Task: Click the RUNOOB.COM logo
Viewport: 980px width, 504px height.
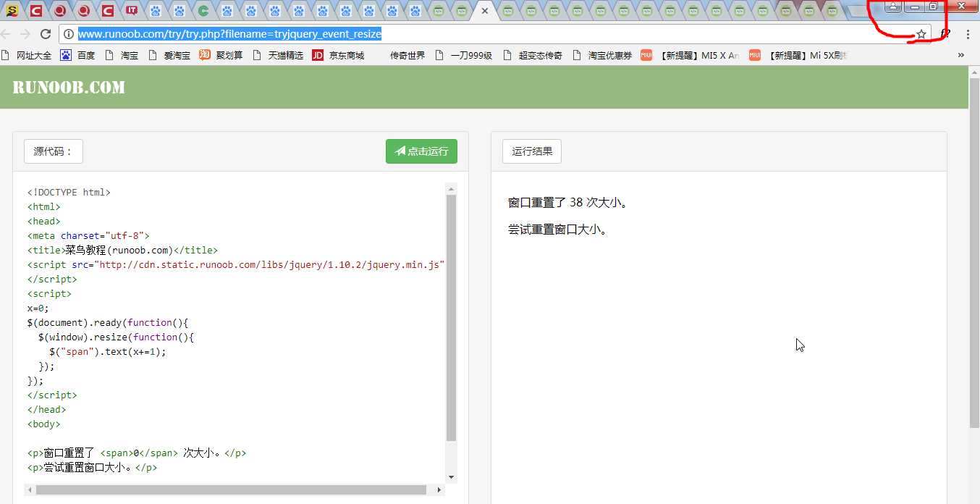Action: coord(69,88)
